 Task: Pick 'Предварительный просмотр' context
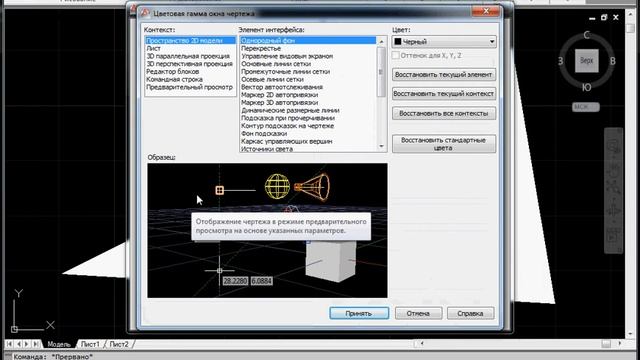(189, 87)
